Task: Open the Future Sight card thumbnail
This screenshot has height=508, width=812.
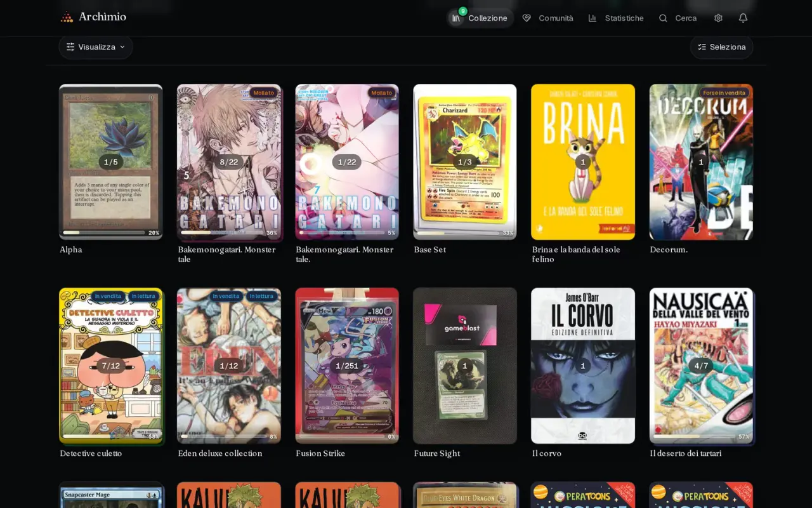Action: (465, 366)
